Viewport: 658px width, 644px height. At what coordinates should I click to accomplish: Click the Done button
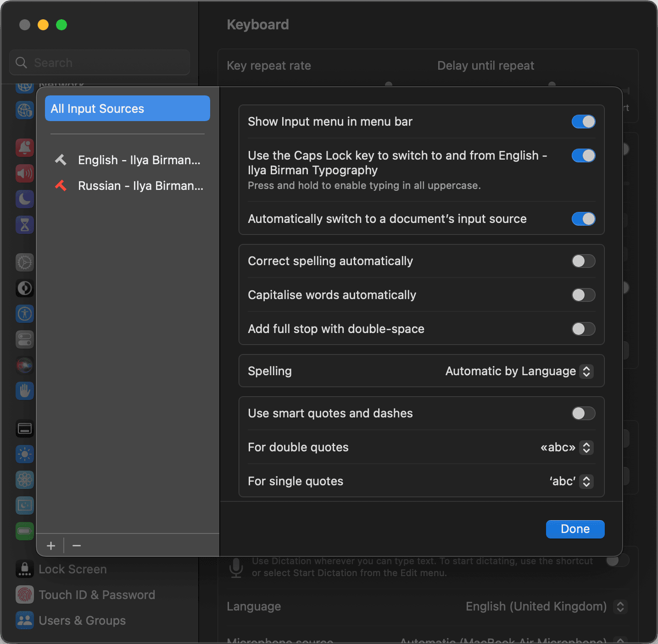[x=575, y=529]
